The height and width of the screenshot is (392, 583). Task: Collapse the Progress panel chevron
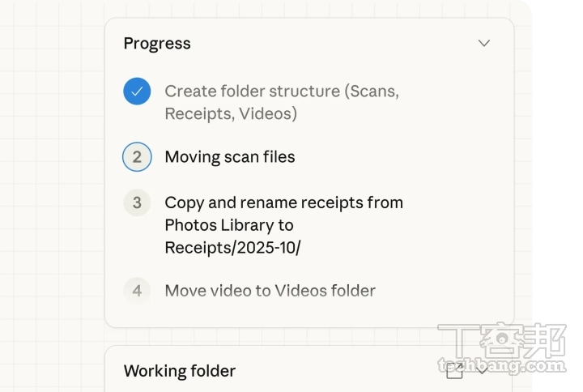[x=483, y=43]
